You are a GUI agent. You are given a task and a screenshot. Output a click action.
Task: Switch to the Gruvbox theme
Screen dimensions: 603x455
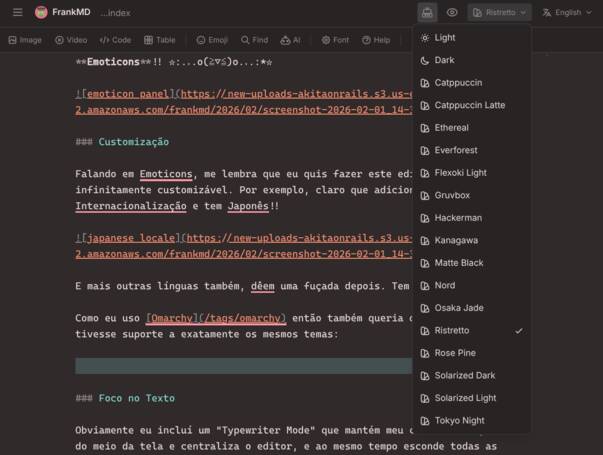tap(452, 195)
